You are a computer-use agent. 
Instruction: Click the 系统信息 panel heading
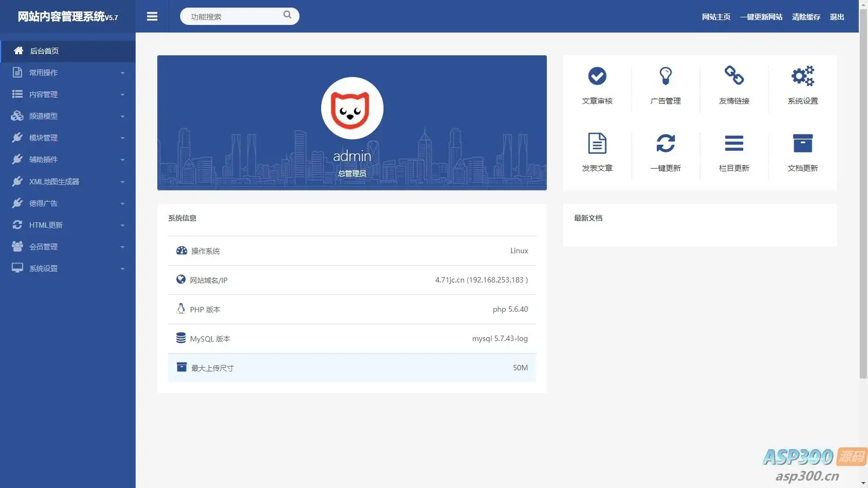point(182,218)
